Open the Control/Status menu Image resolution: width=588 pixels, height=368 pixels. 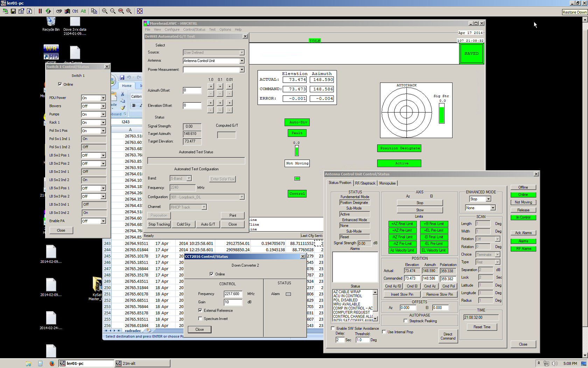pyautogui.click(x=194, y=30)
